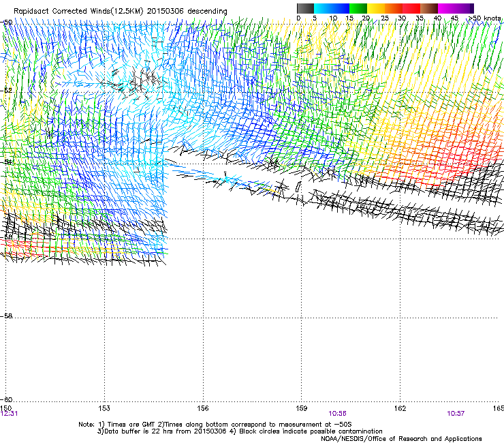Click the cyan 5-10 knots legend swatch
This screenshot has height=443, width=504.
(x=323, y=8)
